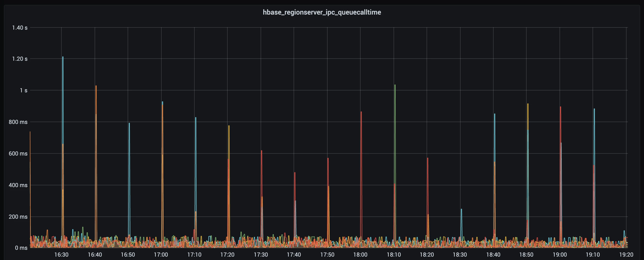The image size is (644, 260).
Task: Click the green spike peak near 18:10
Action: 395,85
